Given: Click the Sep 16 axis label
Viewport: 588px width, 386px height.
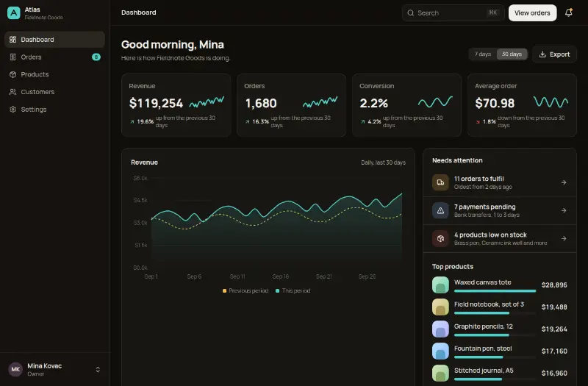Looking at the screenshot, I should coord(281,276).
